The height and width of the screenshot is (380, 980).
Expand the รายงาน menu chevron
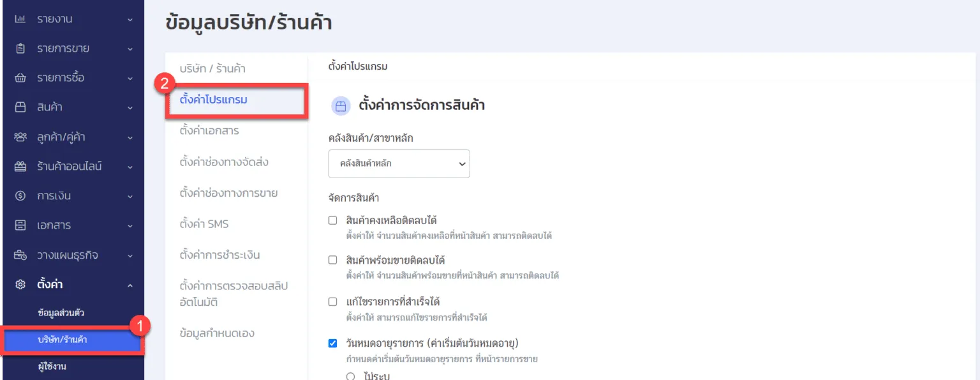(130, 20)
